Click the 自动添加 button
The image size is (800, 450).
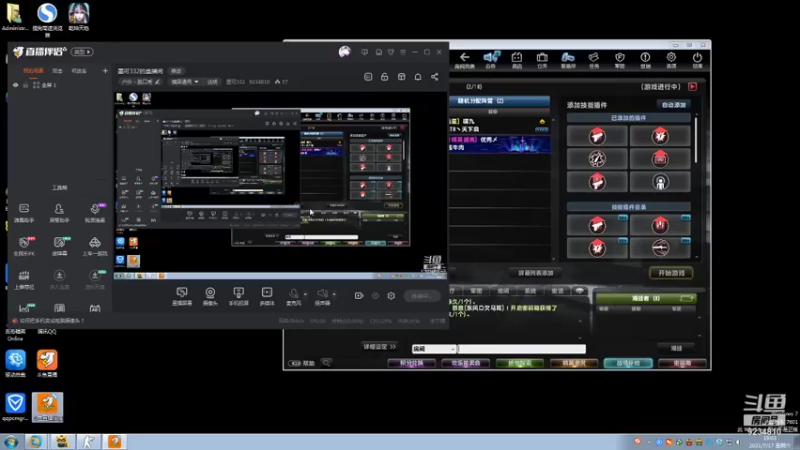(673, 105)
